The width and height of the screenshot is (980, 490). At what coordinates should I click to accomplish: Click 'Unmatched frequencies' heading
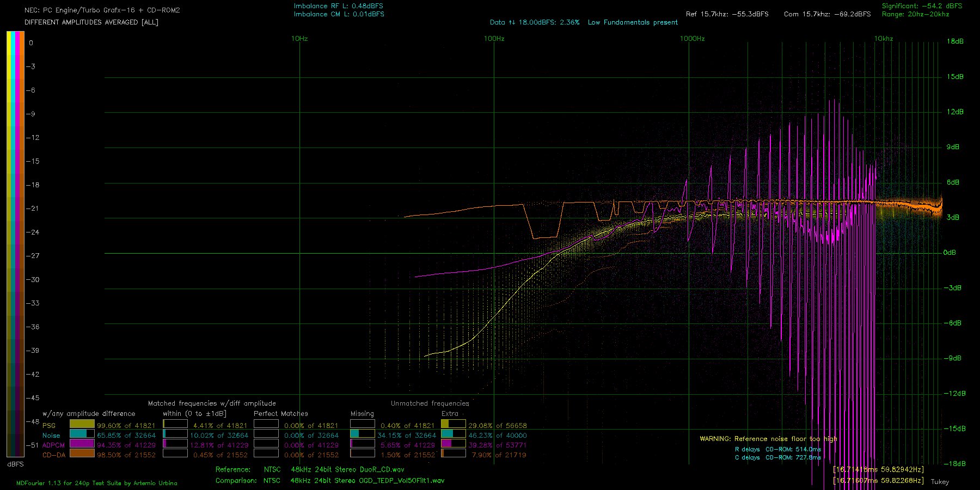[x=430, y=403]
